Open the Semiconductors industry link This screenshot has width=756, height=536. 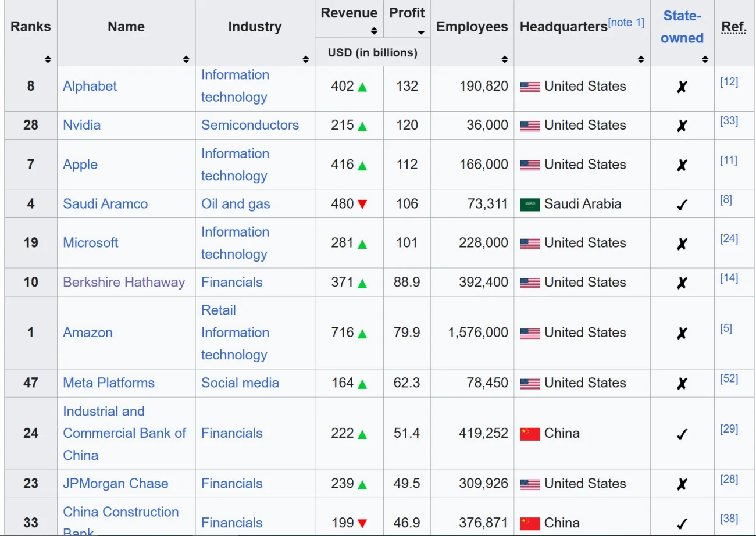tap(250, 125)
